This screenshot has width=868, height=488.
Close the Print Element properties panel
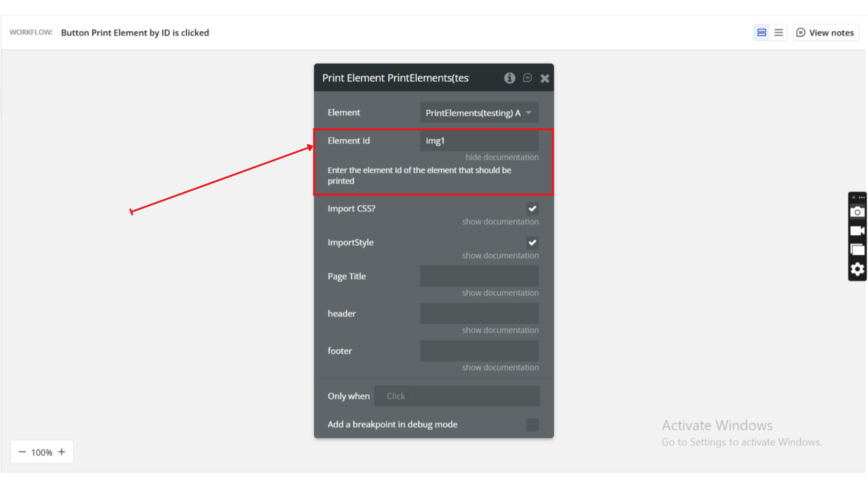point(545,78)
